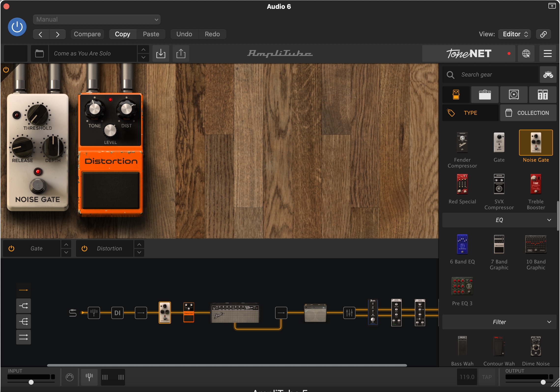Image resolution: width=560 pixels, height=392 pixels.
Task: Click the export preset share icon
Action: 181,53
